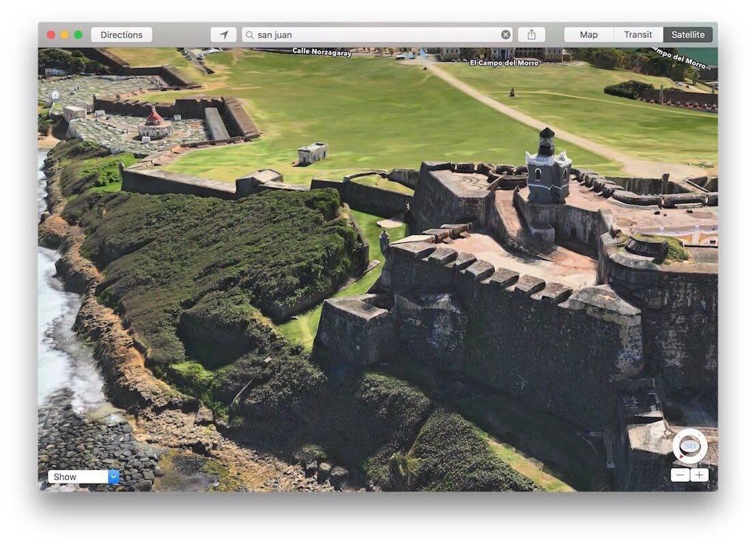Switch to Transit view
756x546 pixels.
pyautogui.click(x=638, y=35)
